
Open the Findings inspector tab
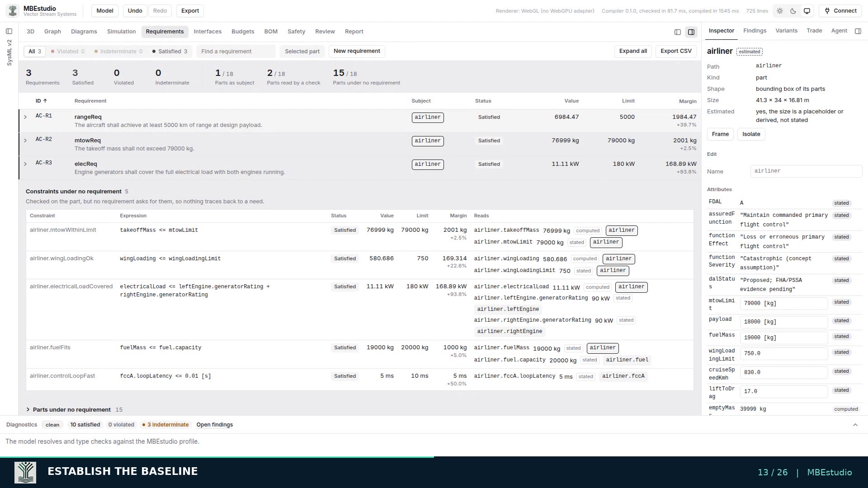click(755, 31)
